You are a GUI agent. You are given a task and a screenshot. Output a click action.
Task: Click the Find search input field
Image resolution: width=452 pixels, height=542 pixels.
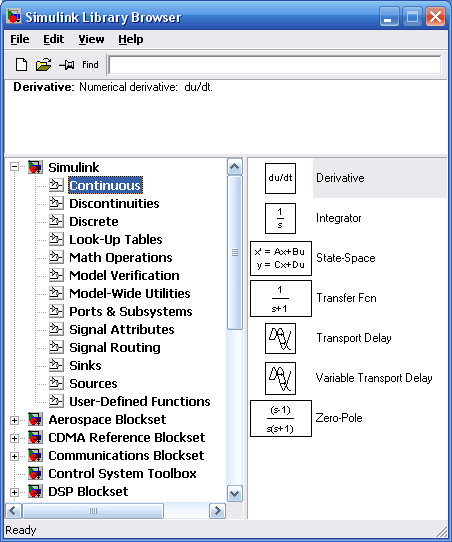coord(275,65)
